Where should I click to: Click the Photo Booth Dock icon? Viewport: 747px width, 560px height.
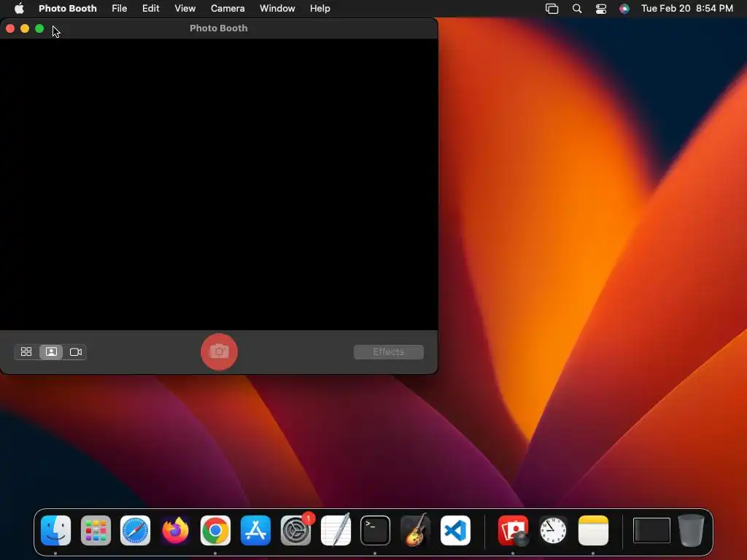point(513,530)
